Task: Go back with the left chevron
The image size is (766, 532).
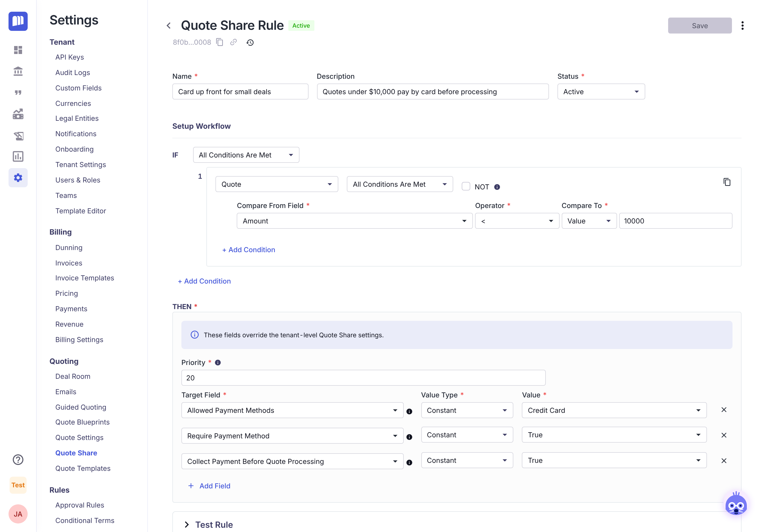Action: point(169,26)
